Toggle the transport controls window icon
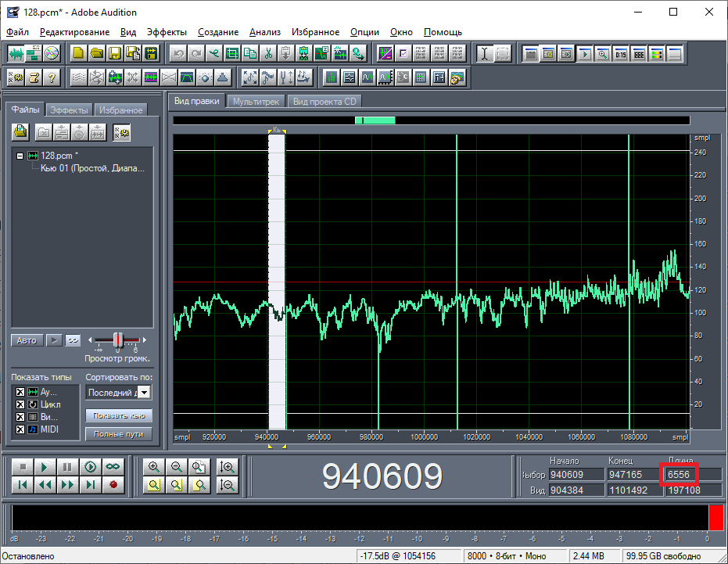 pyautogui.click(x=585, y=54)
